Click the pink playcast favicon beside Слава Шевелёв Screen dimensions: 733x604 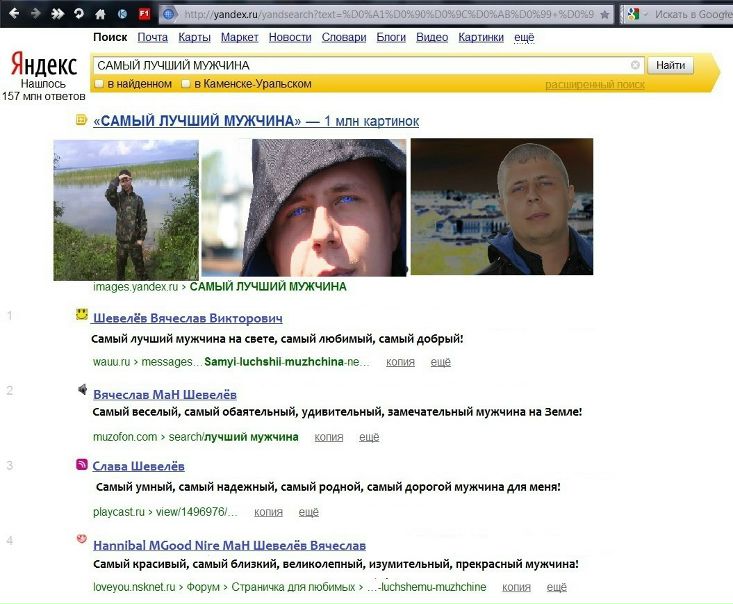[x=82, y=464]
